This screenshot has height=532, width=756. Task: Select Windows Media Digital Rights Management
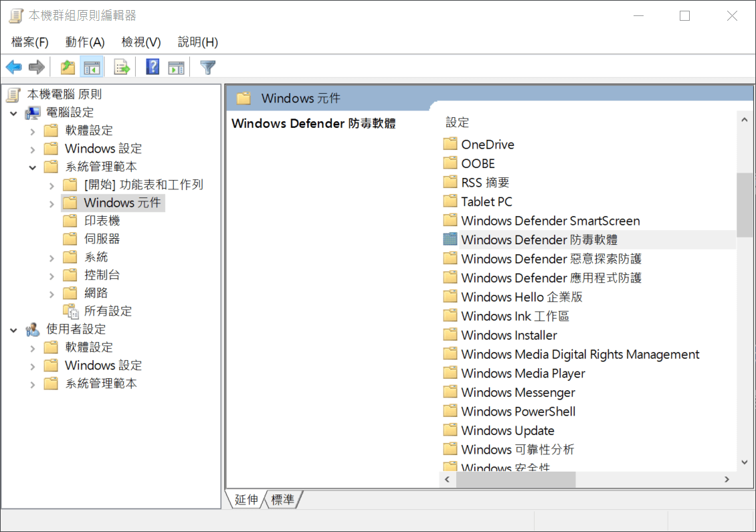(x=580, y=353)
